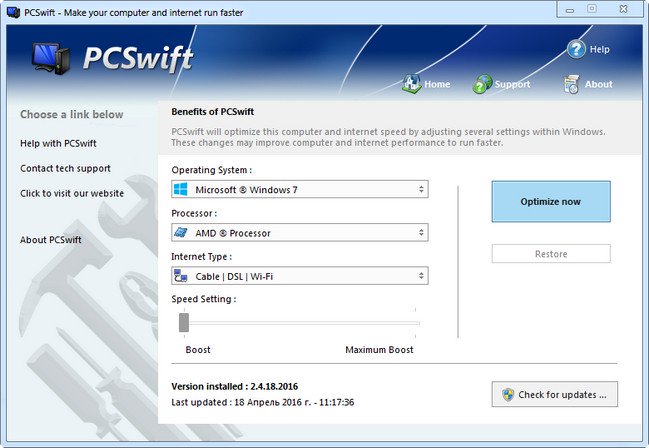This screenshot has height=448, width=649.
Task: Click the Help question mark icon
Action: [576, 49]
